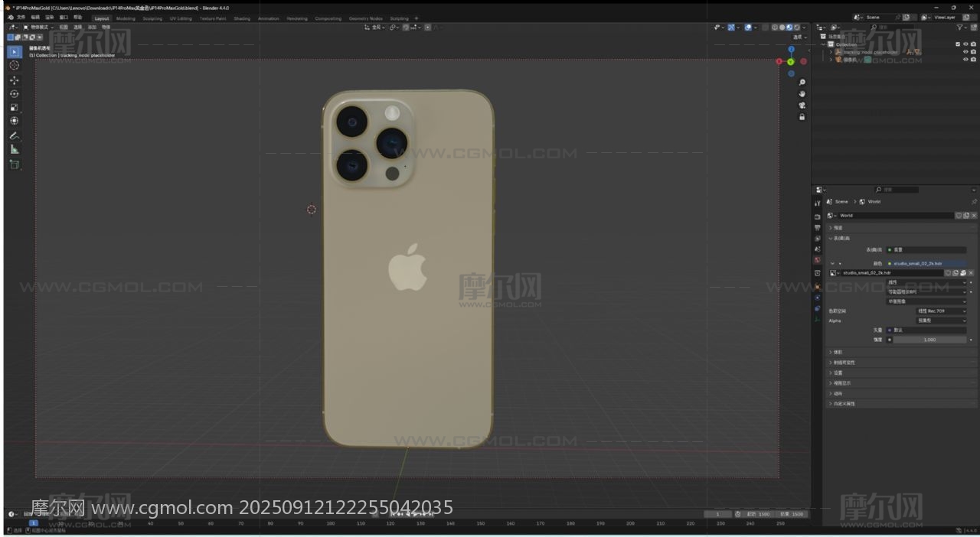Select the Select Box tool
This screenshot has width=980, height=537.
[14, 51]
